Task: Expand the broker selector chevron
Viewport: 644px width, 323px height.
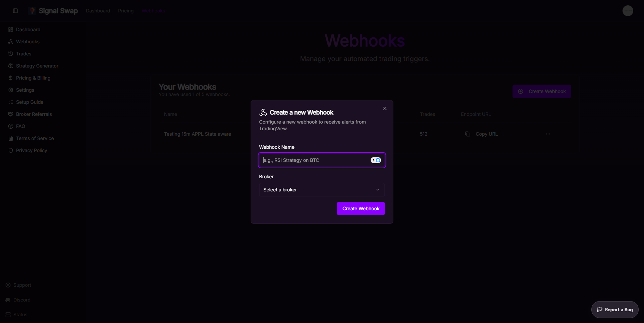Action: point(378,189)
